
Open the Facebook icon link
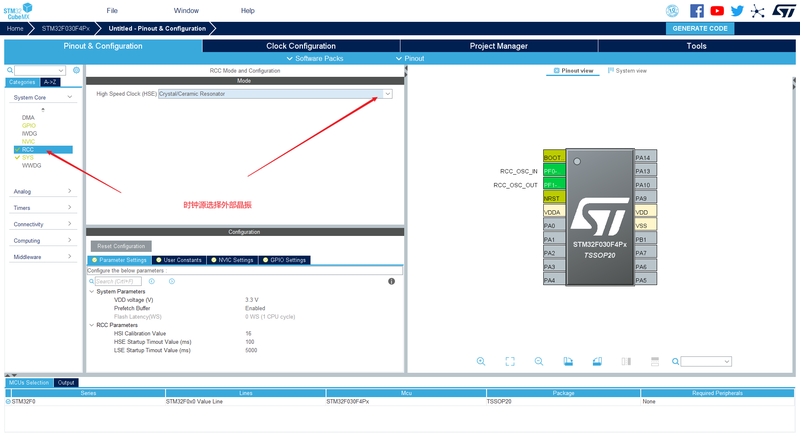click(x=696, y=11)
